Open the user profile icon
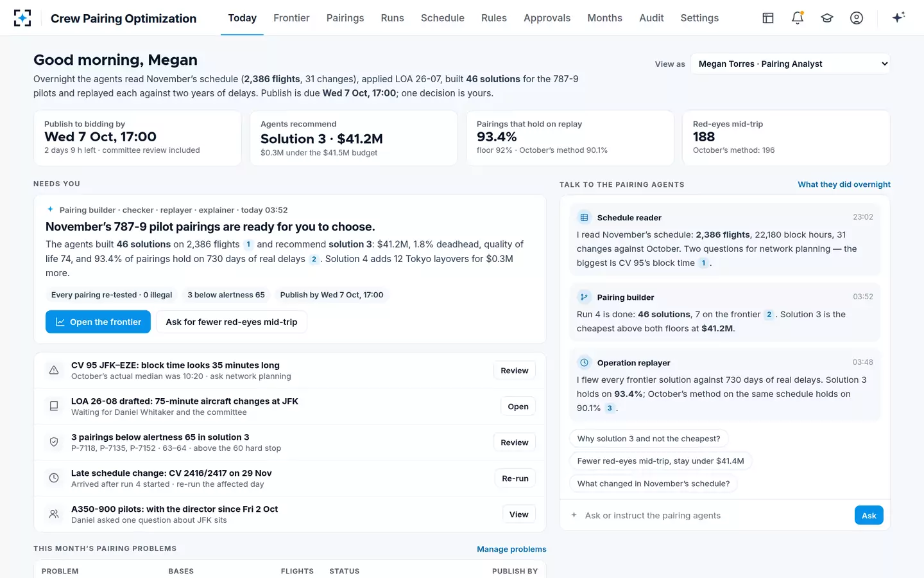The width and height of the screenshot is (924, 578). (857, 18)
